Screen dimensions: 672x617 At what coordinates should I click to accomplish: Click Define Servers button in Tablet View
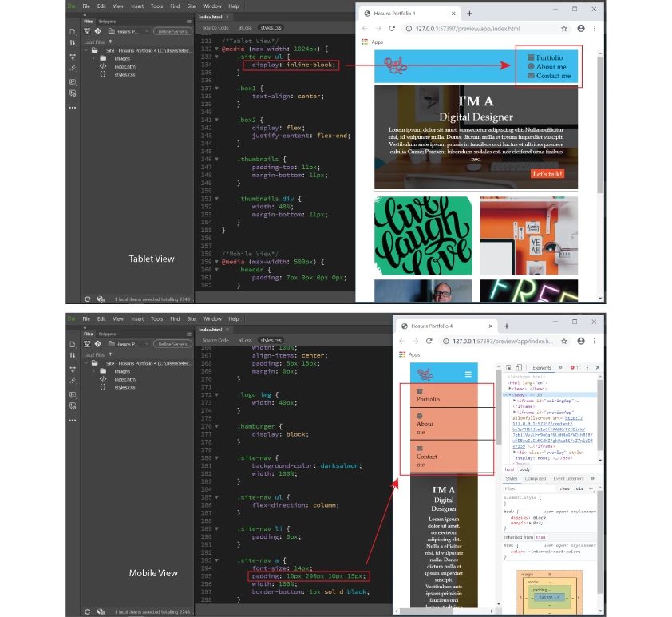tap(172, 31)
